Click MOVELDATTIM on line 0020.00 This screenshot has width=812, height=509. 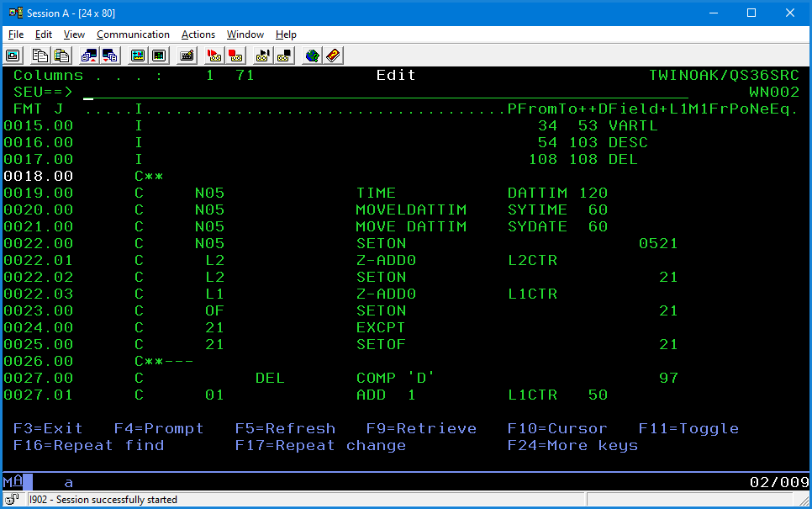[411, 210]
